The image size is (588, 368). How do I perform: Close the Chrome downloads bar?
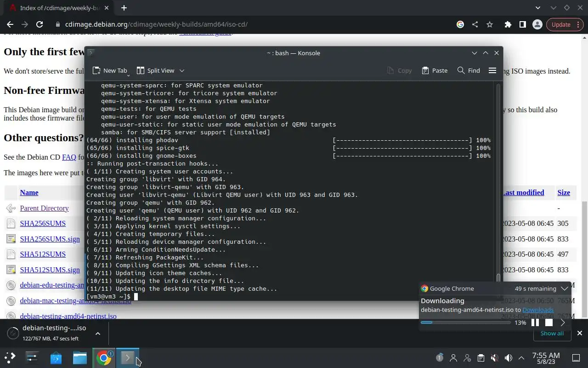[579, 333]
